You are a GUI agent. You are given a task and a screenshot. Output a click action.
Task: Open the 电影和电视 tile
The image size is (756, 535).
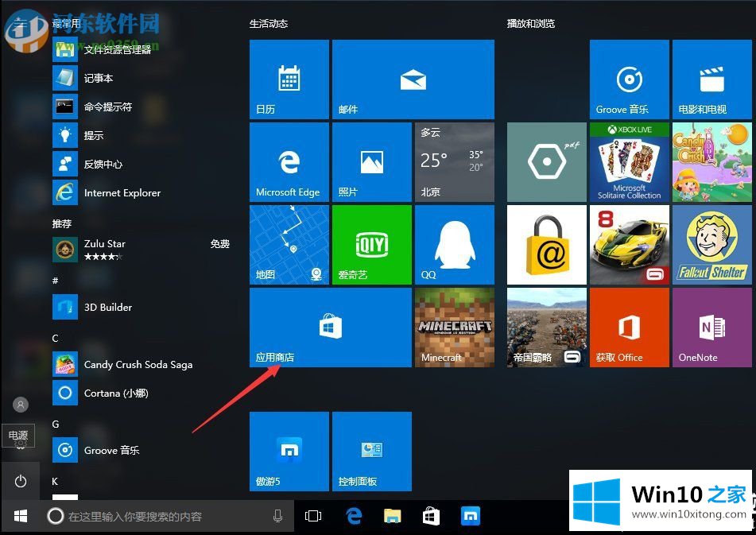tap(712, 79)
